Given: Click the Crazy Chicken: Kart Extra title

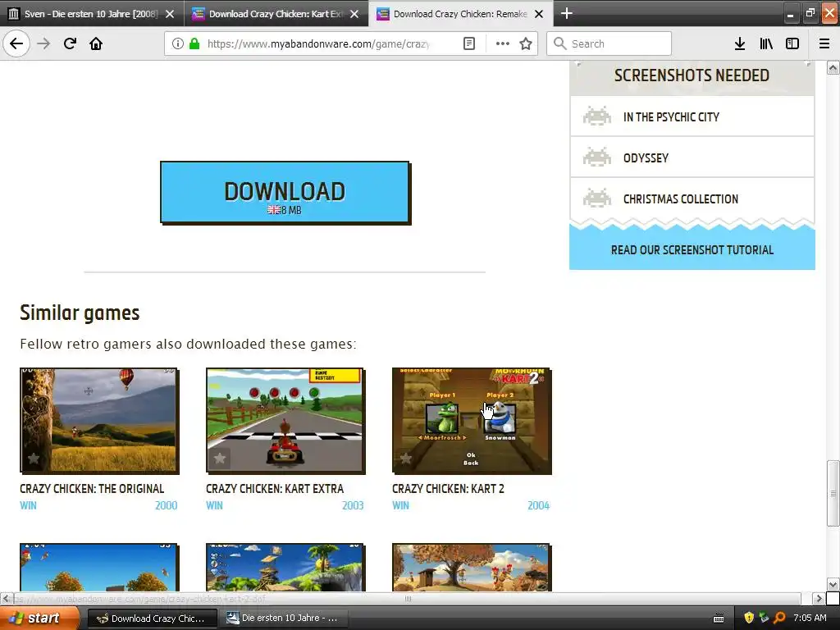Looking at the screenshot, I should 275,489.
